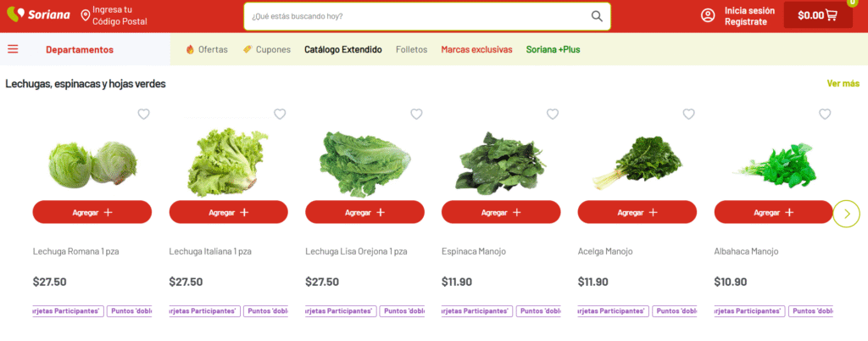Open the hamburger menu icon
The image size is (868, 341).
(x=13, y=49)
